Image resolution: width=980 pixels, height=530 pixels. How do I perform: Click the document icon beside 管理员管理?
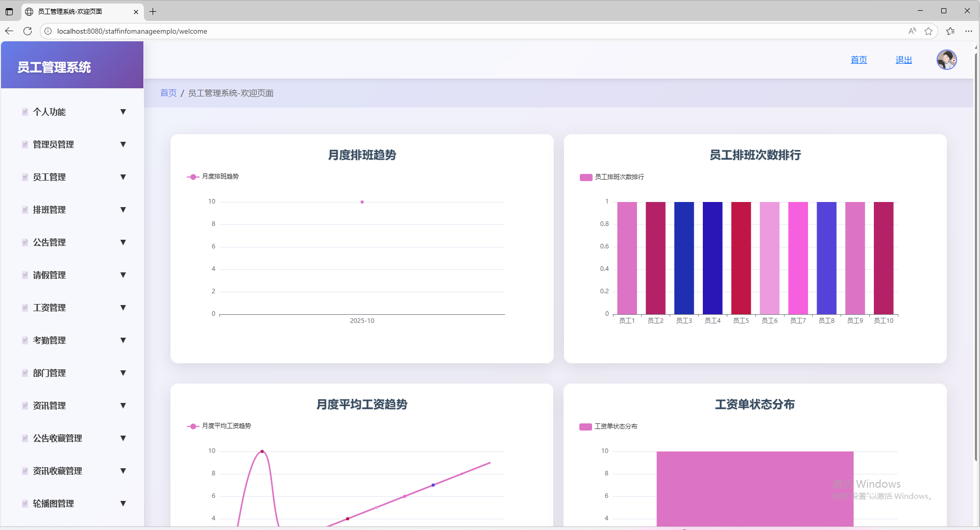click(x=25, y=145)
